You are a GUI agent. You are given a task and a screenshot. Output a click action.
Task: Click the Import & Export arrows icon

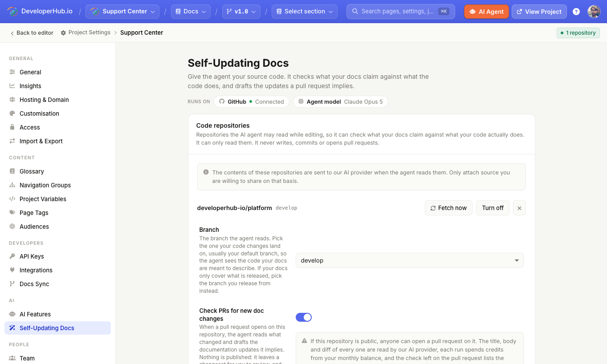tap(12, 141)
